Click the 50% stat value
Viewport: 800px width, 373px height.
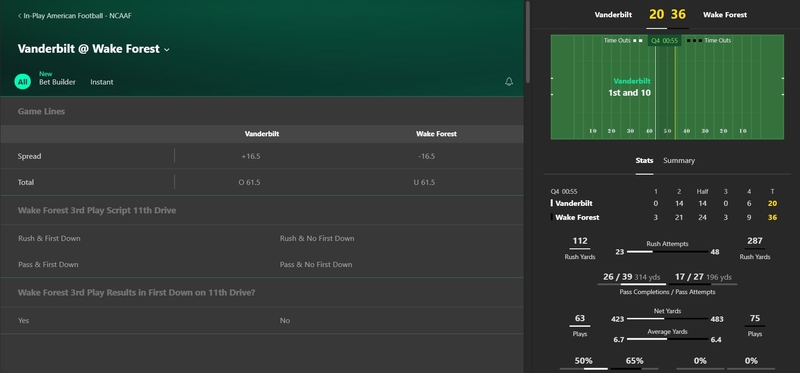click(x=584, y=361)
